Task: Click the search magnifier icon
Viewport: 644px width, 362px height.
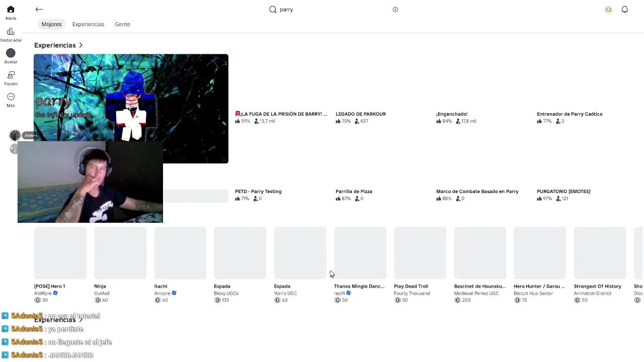Action: coord(273,10)
